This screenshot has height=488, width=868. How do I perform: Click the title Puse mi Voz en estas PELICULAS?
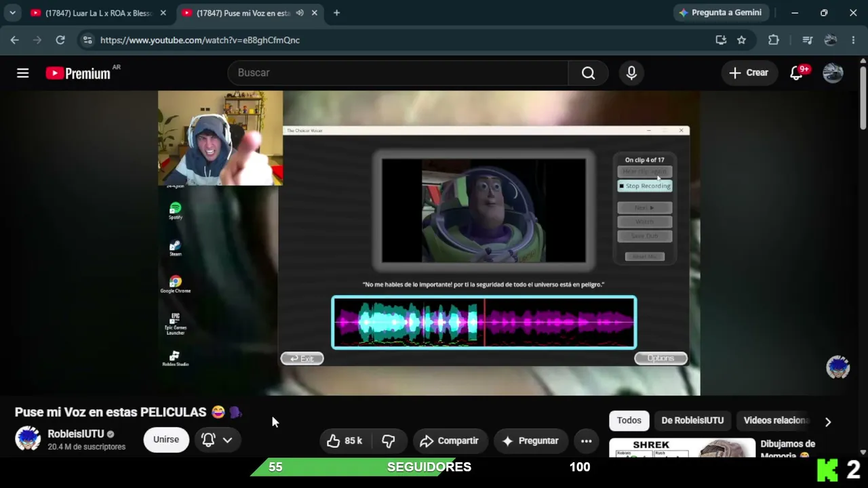pyautogui.click(x=111, y=412)
